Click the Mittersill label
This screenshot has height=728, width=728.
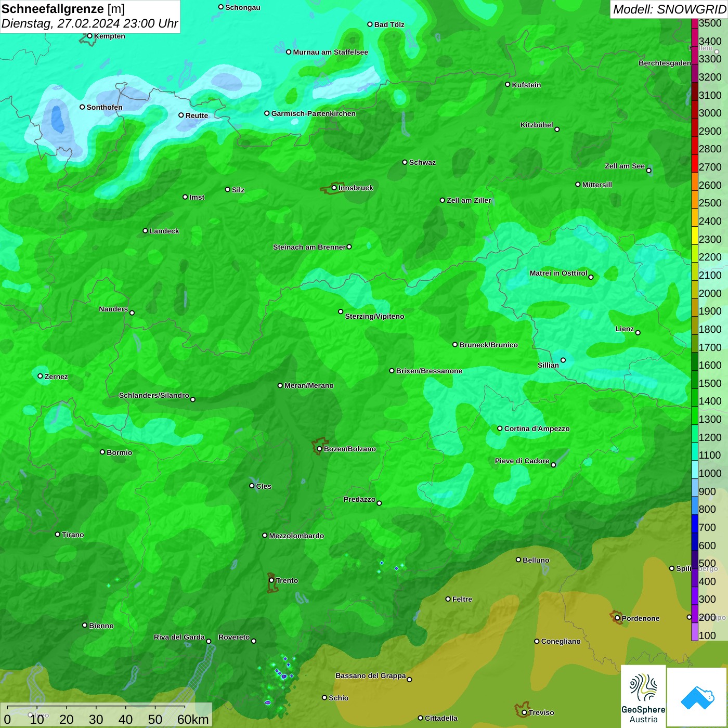pyautogui.click(x=597, y=185)
